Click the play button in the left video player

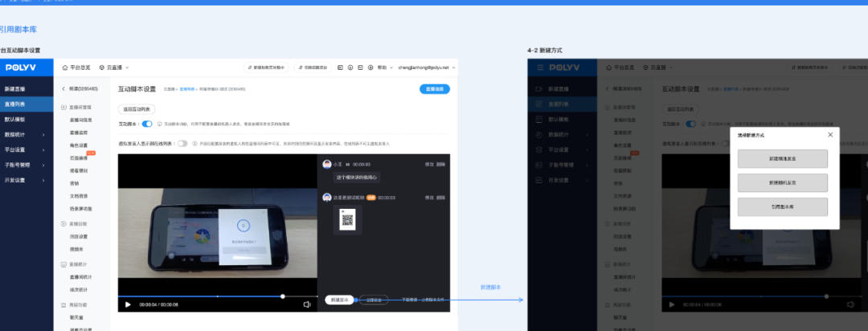coord(128,304)
